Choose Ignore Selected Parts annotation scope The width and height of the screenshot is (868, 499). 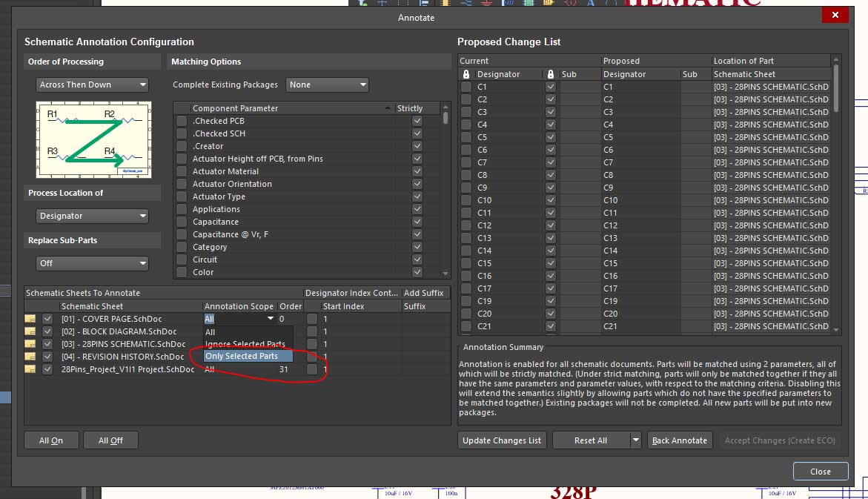[245, 344]
